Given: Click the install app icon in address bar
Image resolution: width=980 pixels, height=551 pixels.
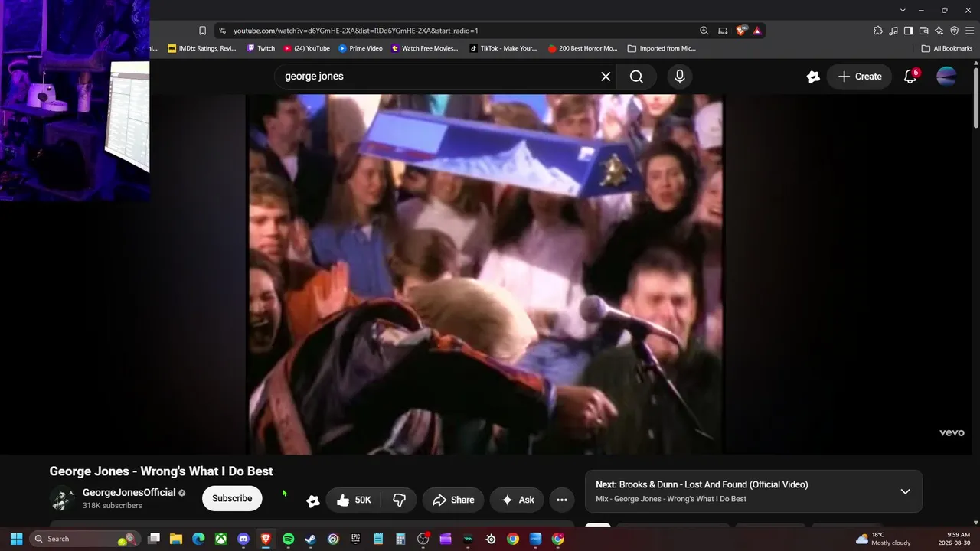Looking at the screenshot, I should point(723,31).
